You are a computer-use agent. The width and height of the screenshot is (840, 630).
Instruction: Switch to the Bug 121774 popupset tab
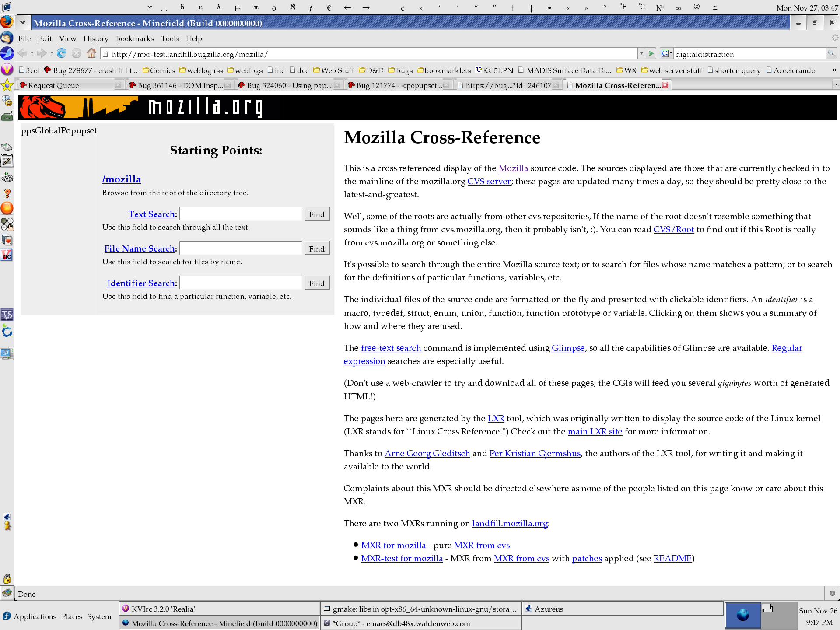point(399,85)
